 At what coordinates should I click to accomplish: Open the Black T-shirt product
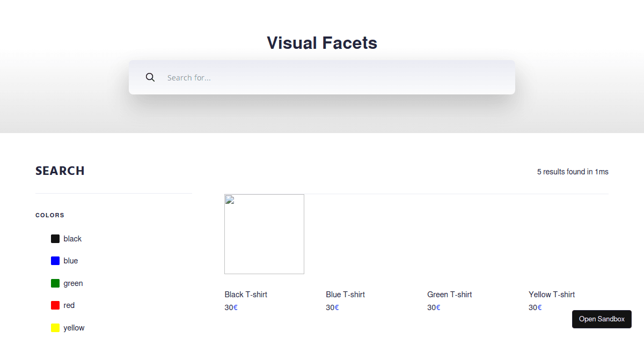(x=246, y=294)
